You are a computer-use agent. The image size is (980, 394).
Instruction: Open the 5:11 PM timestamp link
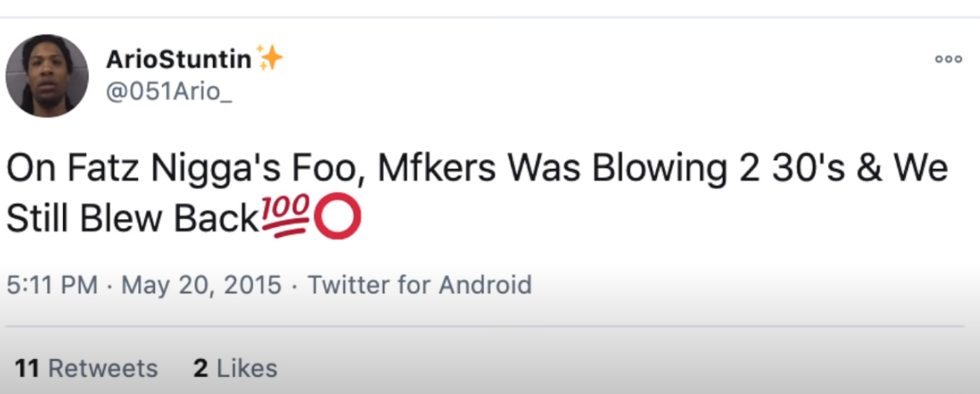(x=52, y=284)
